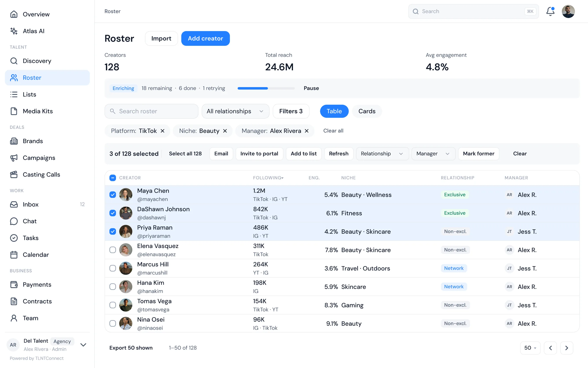588x368 pixels.
Task: Go to next page arrow
Action: pyautogui.click(x=567, y=348)
